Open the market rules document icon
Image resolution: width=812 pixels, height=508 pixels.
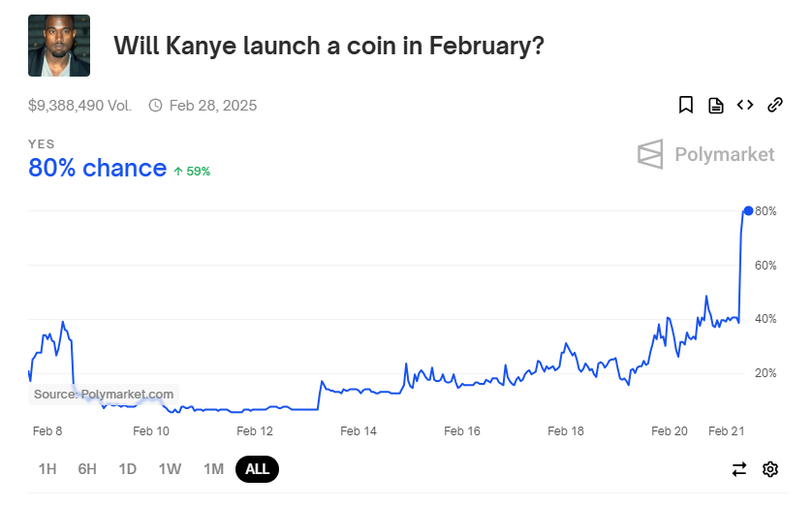coord(715,105)
